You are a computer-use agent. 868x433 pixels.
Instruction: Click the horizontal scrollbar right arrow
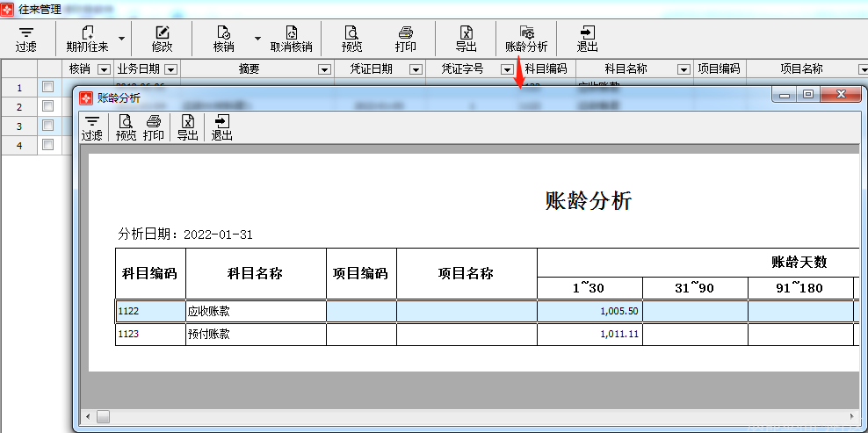click(x=851, y=416)
